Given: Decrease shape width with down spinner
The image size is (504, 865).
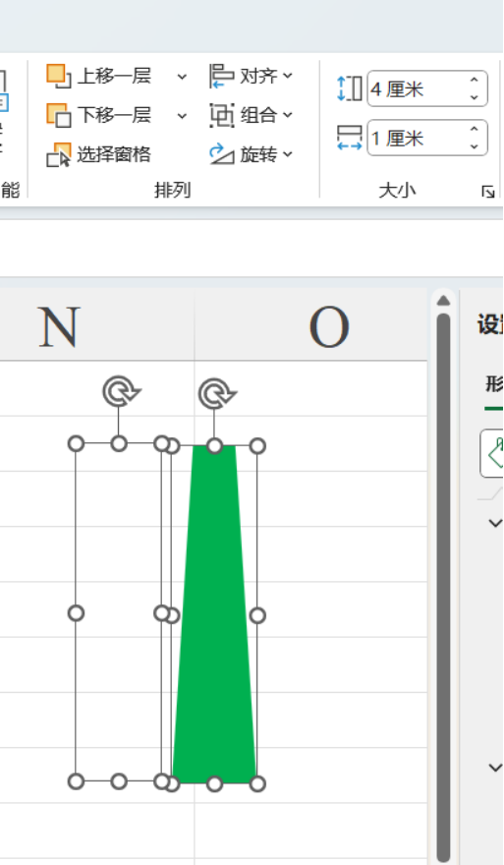Looking at the screenshot, I should tap(475, 146).
